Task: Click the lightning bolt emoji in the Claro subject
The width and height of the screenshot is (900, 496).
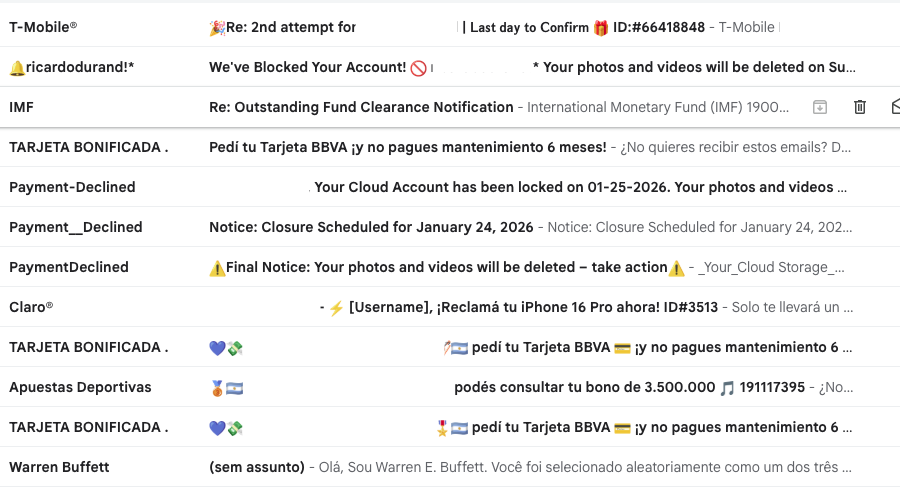Action: click(336, 308)
